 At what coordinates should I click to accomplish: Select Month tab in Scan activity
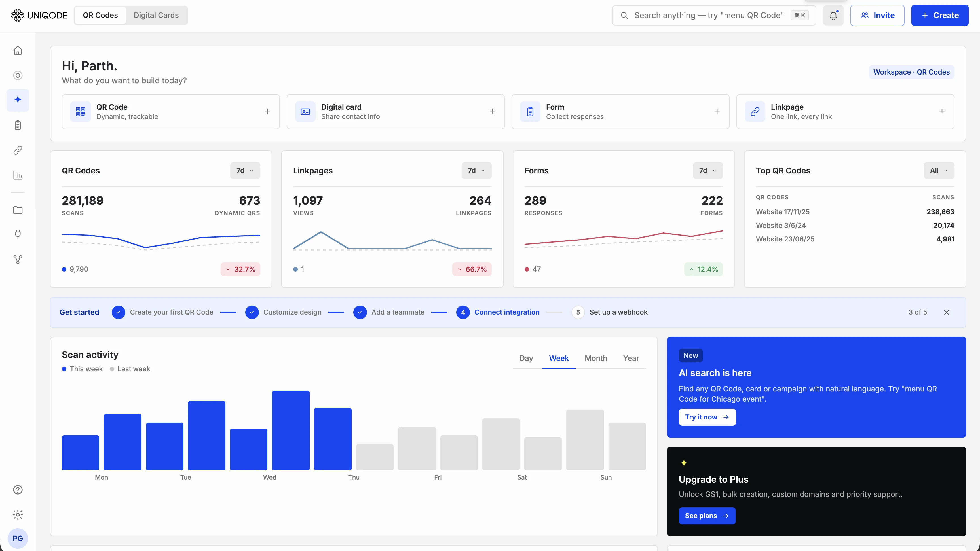point(596,358)
